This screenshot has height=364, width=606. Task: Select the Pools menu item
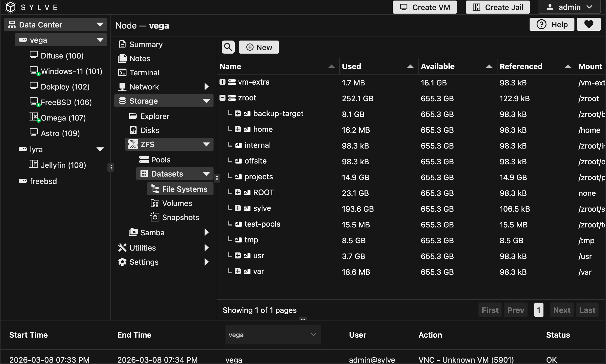point(160,160)
